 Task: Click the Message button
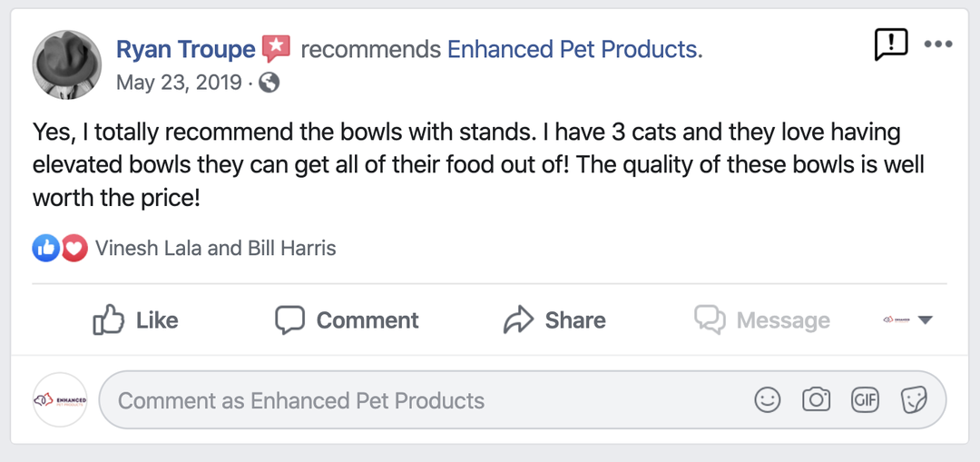pos(762,320)
